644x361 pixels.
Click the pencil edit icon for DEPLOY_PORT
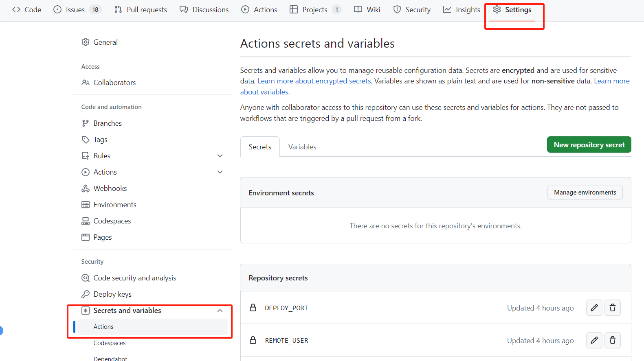pos(594,308)
